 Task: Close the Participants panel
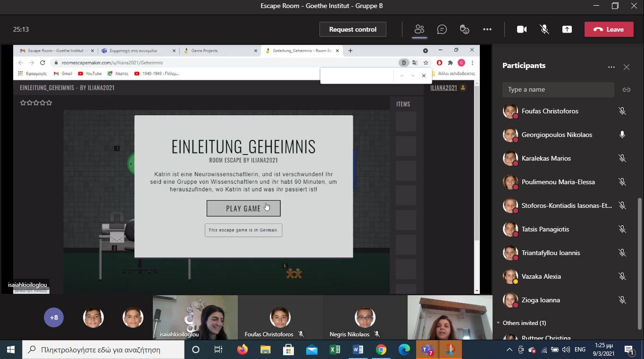tap(626, 67)
